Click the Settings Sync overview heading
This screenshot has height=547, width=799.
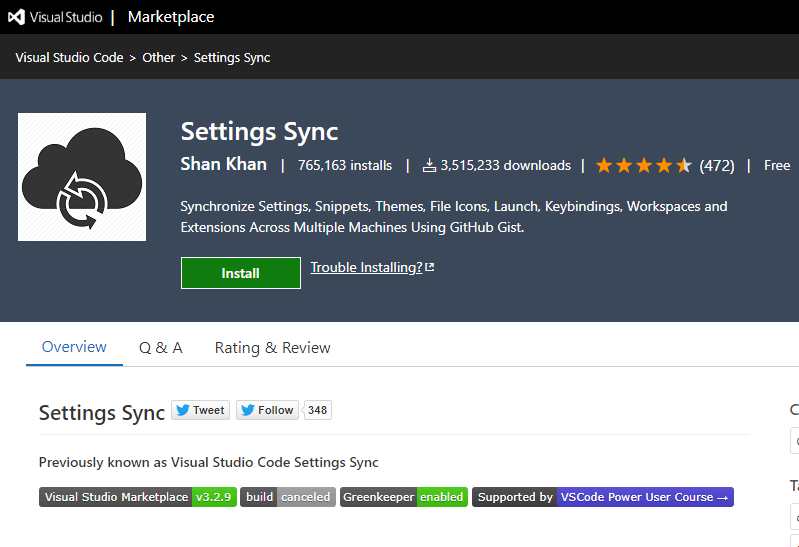point(102,412)
